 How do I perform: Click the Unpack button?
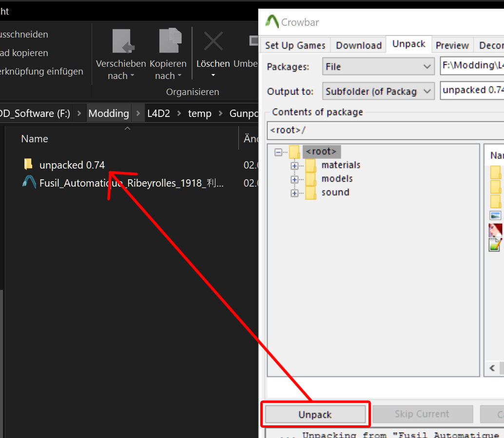coord(315,414)
